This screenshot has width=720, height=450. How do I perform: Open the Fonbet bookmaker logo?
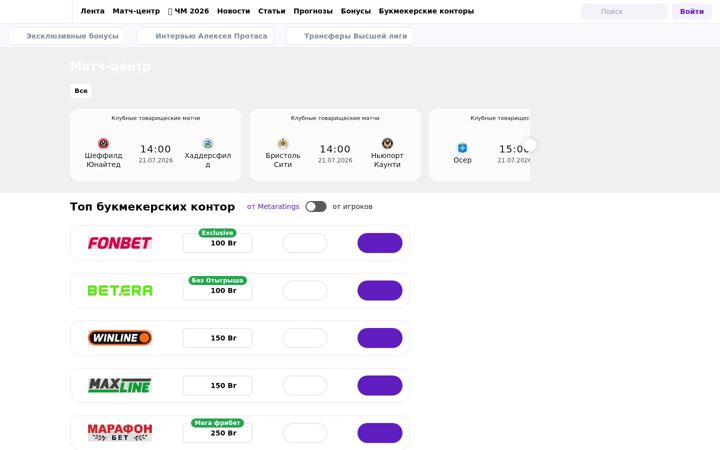pyautogui.click(x=119, y=243)
